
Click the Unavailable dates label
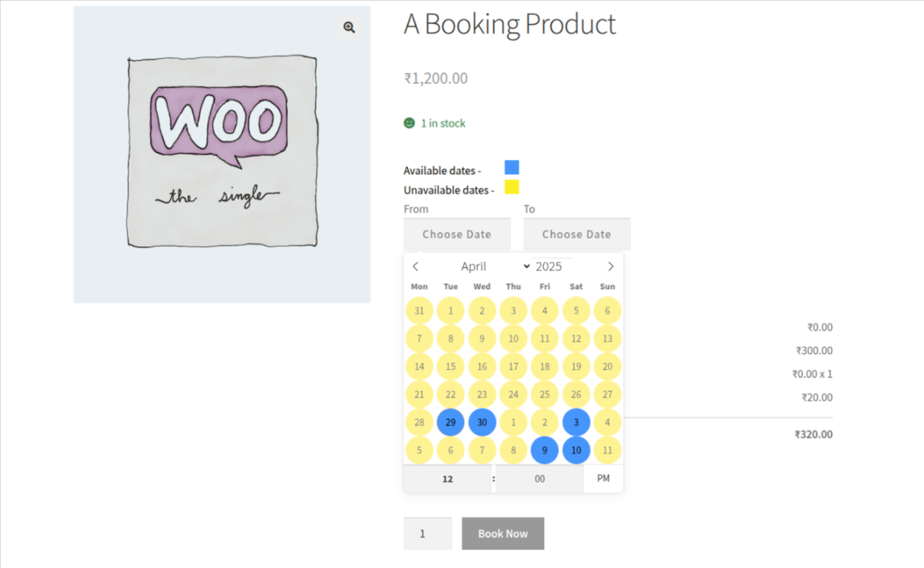point(448,191)
